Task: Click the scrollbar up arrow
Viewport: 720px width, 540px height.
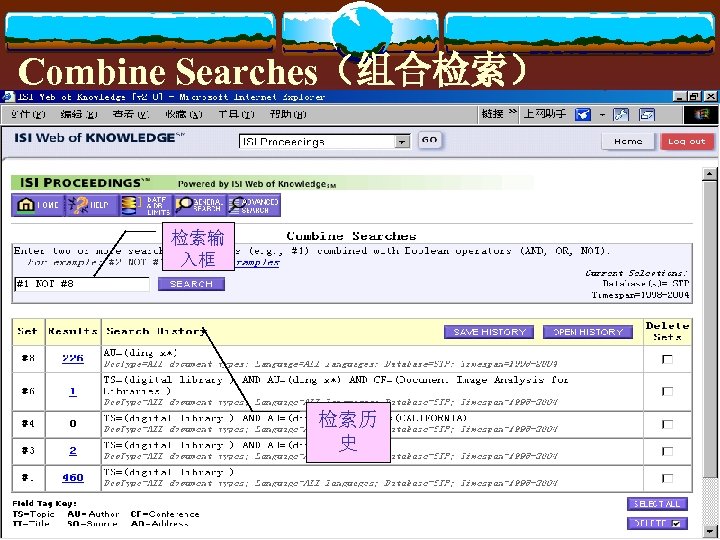Action: point(709,174)
